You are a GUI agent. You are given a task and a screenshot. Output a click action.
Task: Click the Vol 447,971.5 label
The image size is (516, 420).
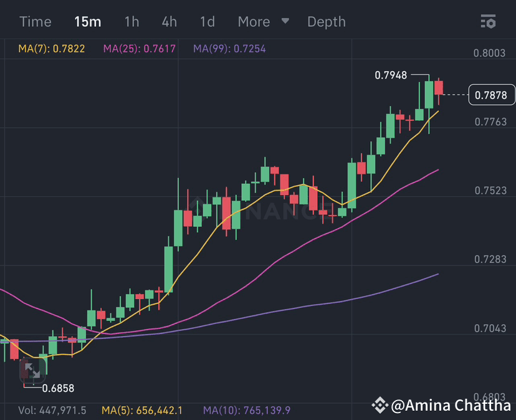pos(52,411)
